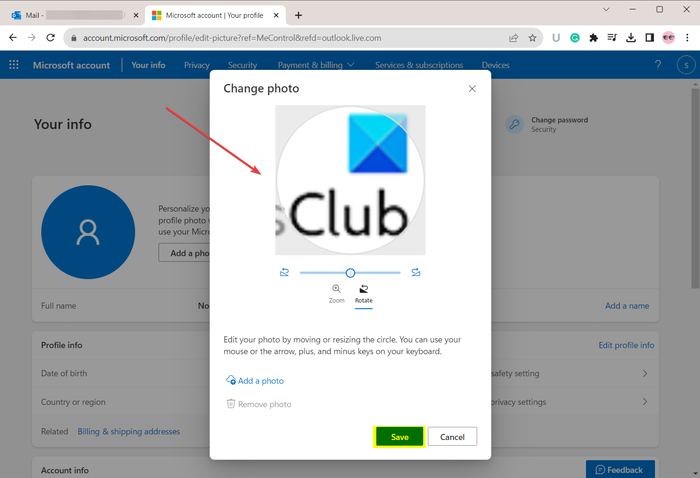
Task: Expand the privacy settings chevron
Action: pyautogui.click(x=645, y=402)
